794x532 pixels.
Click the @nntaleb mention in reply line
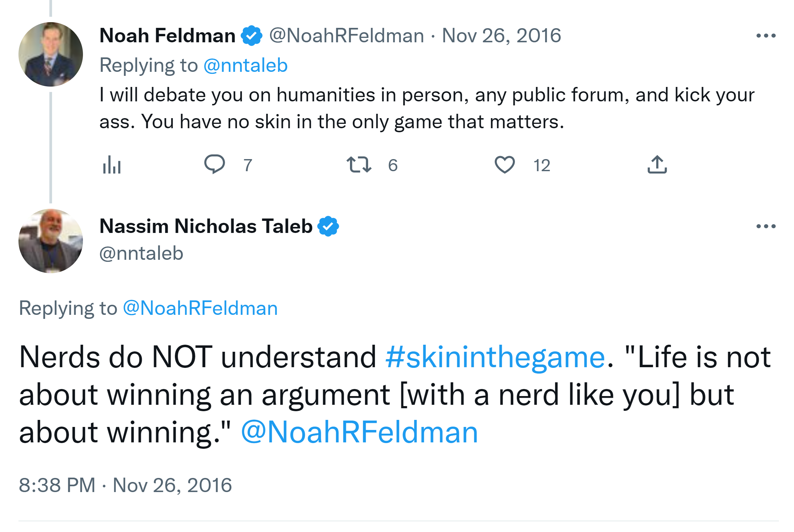245,65
